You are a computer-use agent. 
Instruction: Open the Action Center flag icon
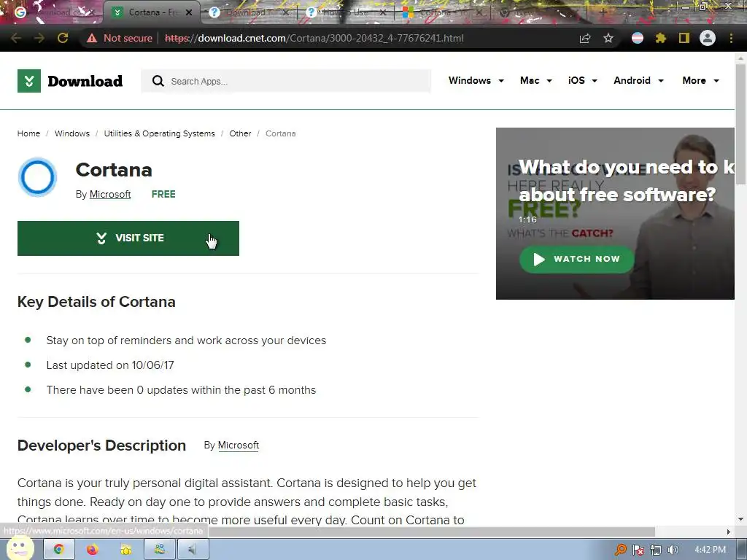click(x=638, y=550)
